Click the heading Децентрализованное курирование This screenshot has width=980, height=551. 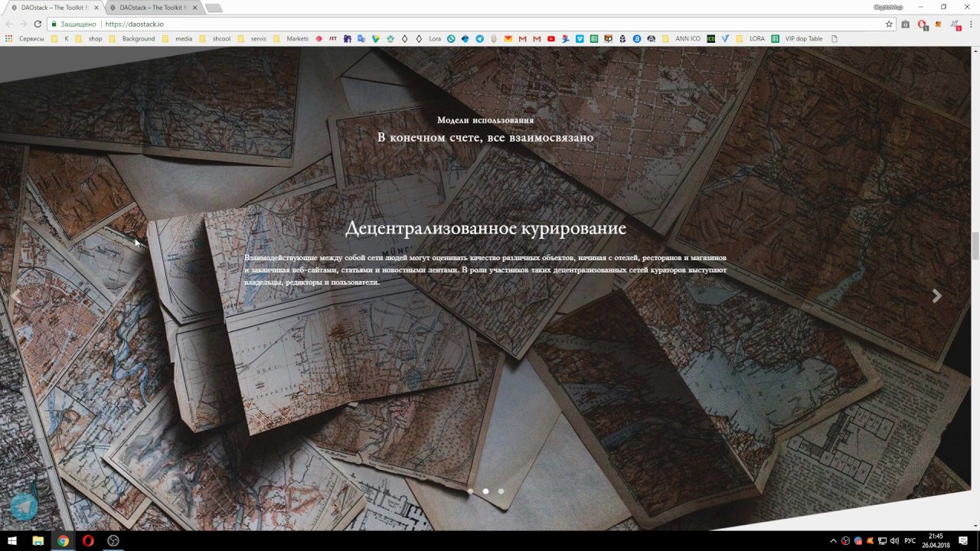[485, 228]
